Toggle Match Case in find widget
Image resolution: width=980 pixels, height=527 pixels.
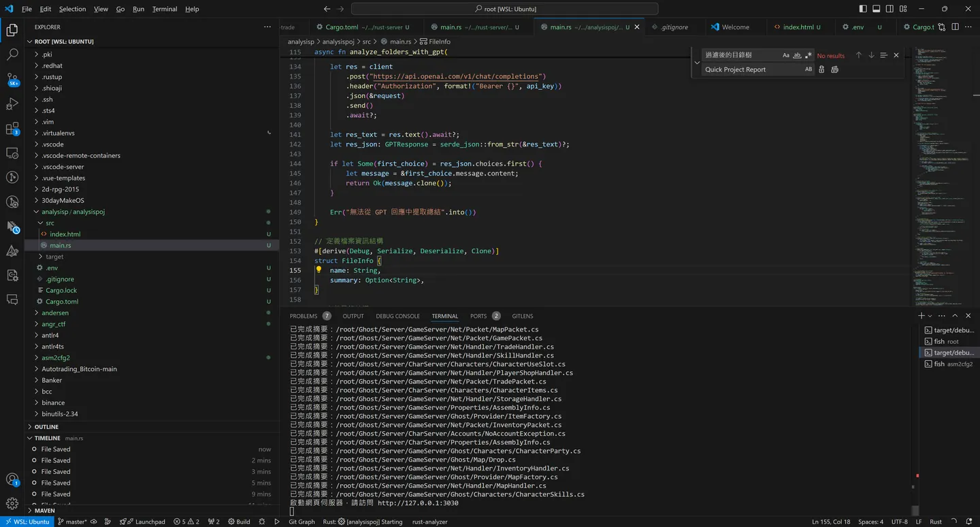pyautogui.click(x=786, y=55)
